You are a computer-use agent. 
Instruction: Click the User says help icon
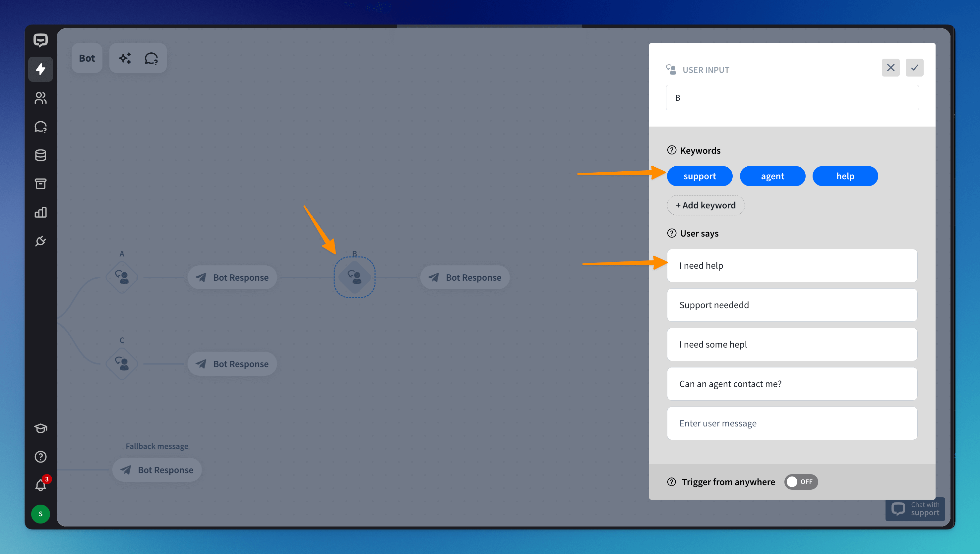671,233
